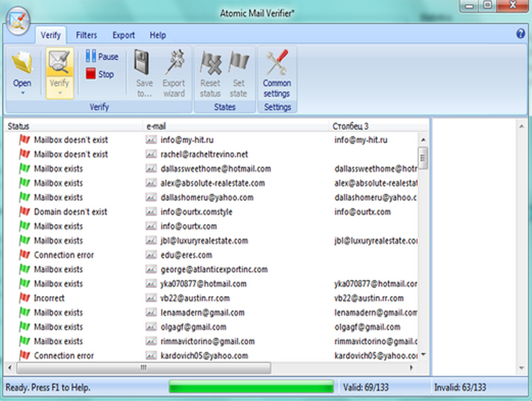Select the edu@eres.com email entry
This screenshot has height=401, width=532.
[x=186, y=255]
